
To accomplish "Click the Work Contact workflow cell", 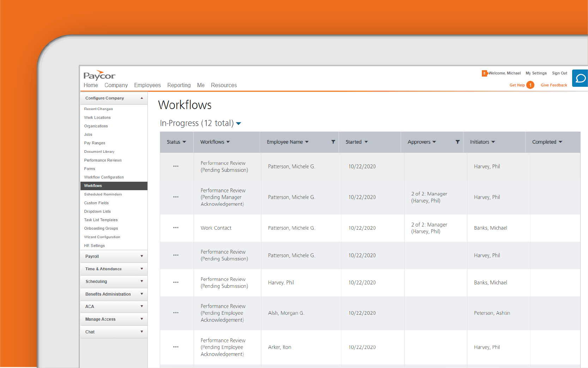I will 216,228.
